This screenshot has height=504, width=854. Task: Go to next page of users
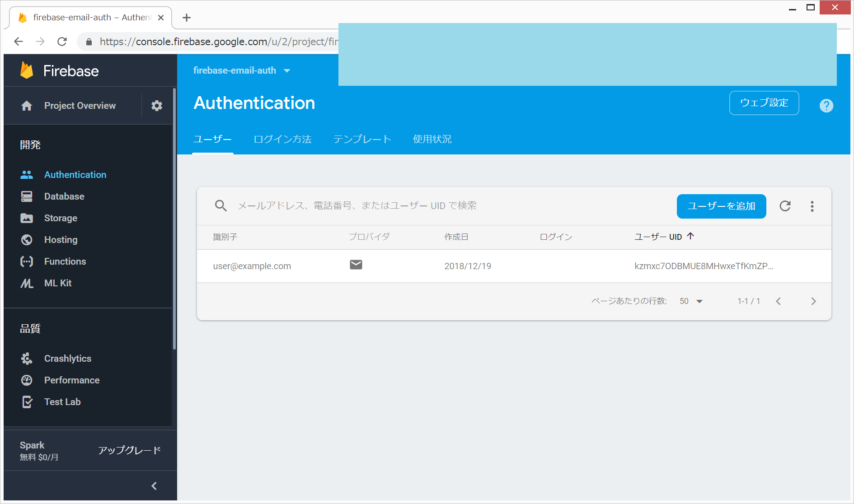point(813,301)
